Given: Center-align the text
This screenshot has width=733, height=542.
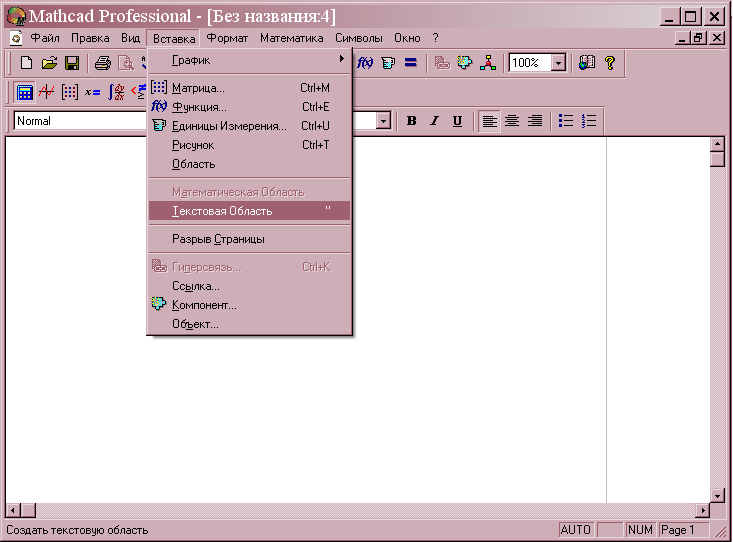Looking at the screenshot, I should point(512,121).
